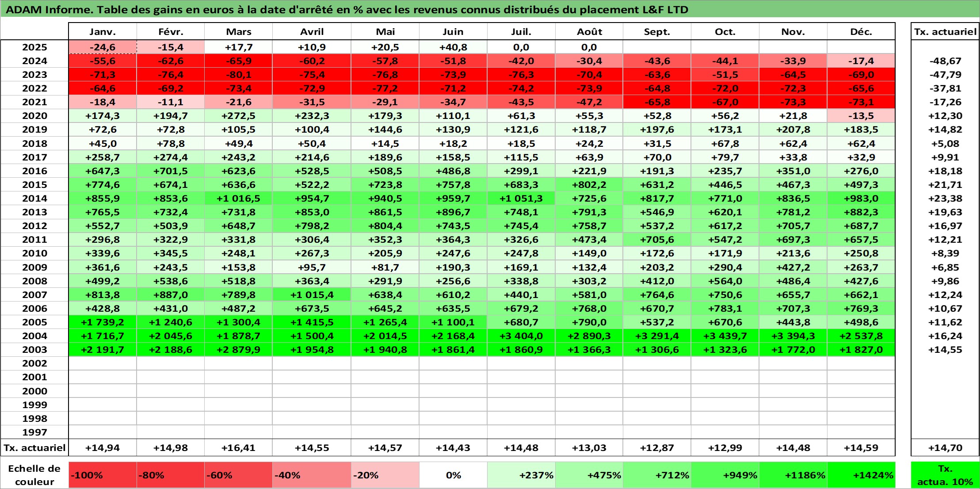980x489 pixels.
Task: Click yearly actuarial rate -48,67 for 2024
Action: click(x=945, y=61)
